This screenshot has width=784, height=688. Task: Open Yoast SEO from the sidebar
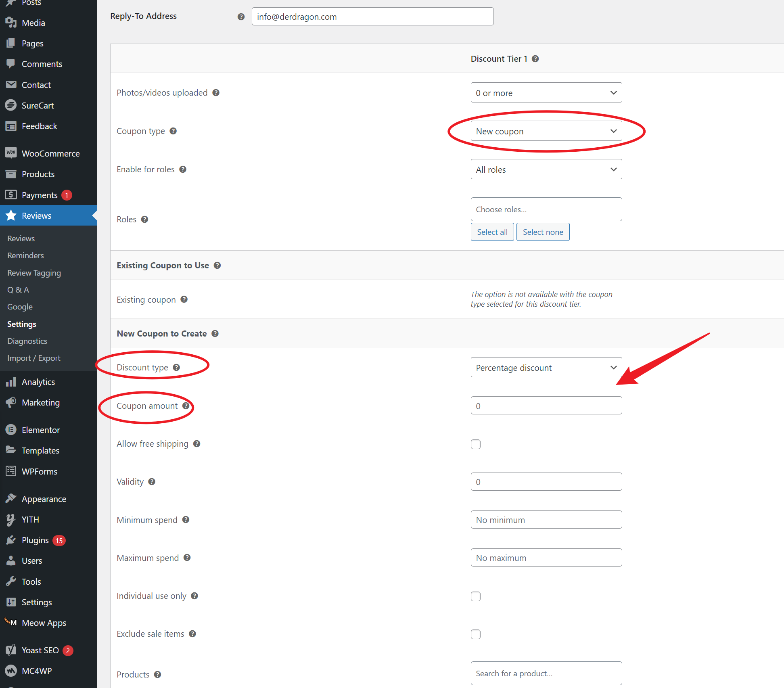[40, 650]
